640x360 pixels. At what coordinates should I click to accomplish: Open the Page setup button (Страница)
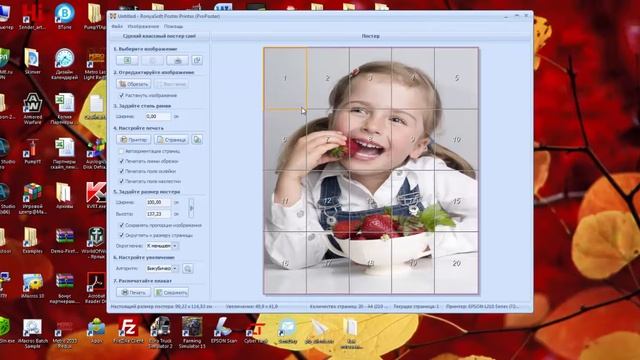pos(171,140)
